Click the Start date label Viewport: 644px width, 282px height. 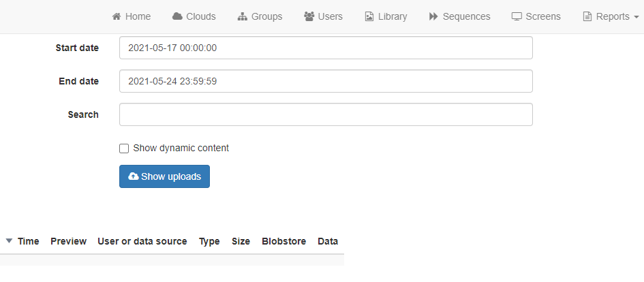click(x=77, y=48)
